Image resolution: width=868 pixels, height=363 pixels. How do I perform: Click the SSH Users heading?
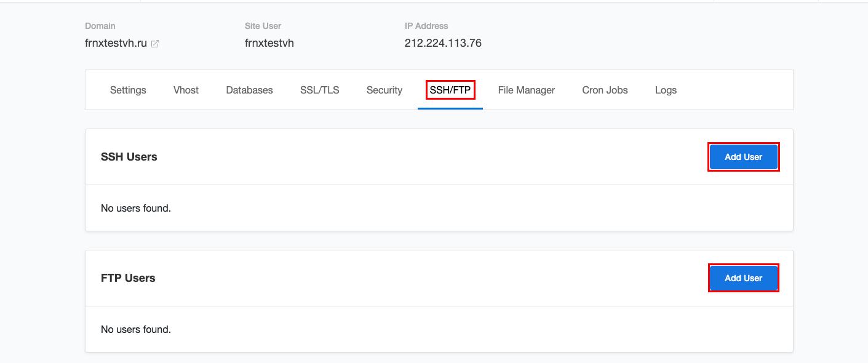coord(129,157)
